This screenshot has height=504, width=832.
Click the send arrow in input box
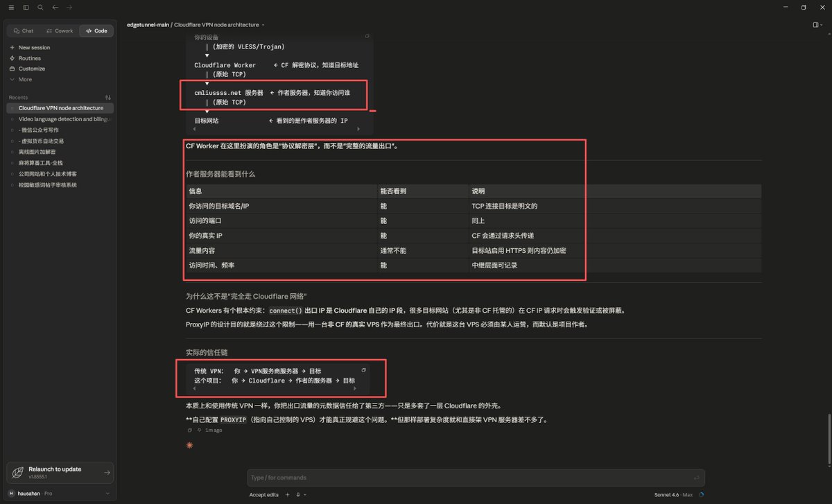696,478
